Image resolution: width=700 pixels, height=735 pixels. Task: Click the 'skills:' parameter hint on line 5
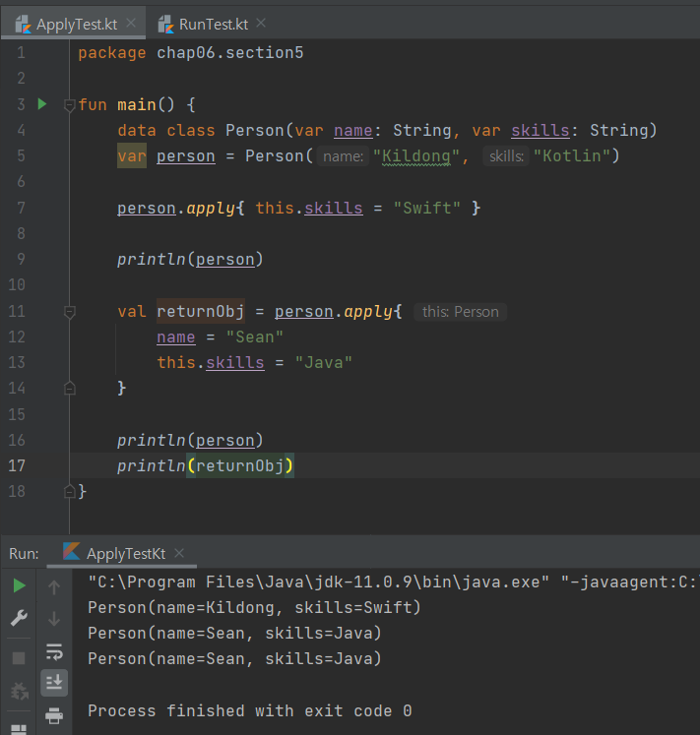pyautogui.click(x=506, y=156)
